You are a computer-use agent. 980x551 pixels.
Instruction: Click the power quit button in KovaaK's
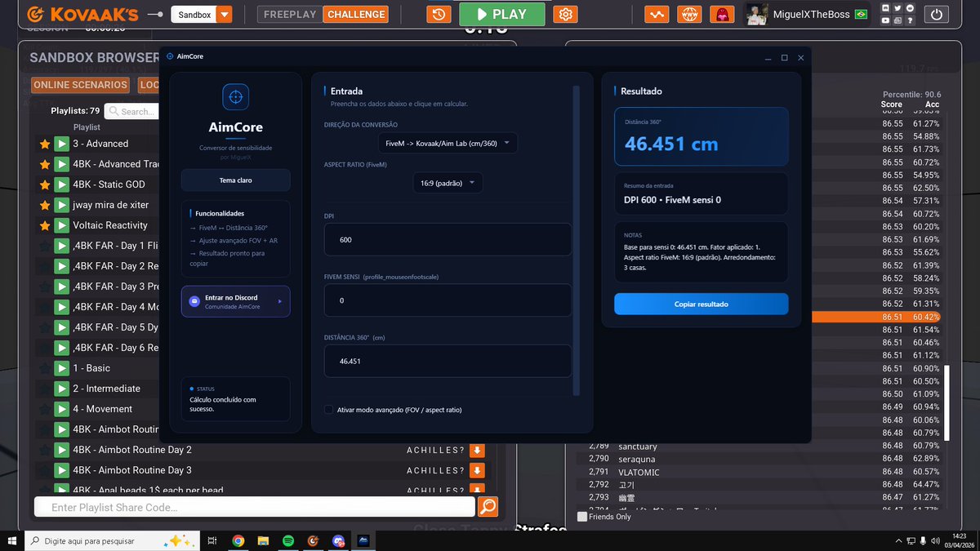point(937,14)
